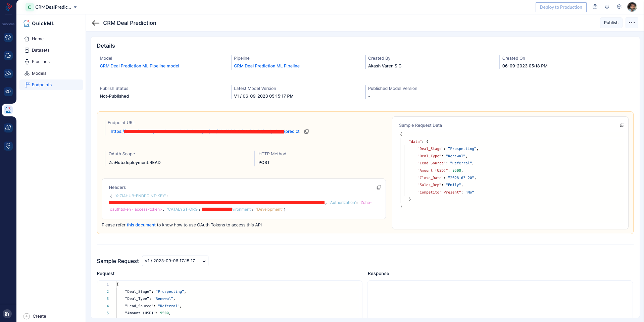Click the 'Akash Varen S G' creator name
Image resolution: width=644 pixels, height=322 pixels.
[x=385, y=66]
